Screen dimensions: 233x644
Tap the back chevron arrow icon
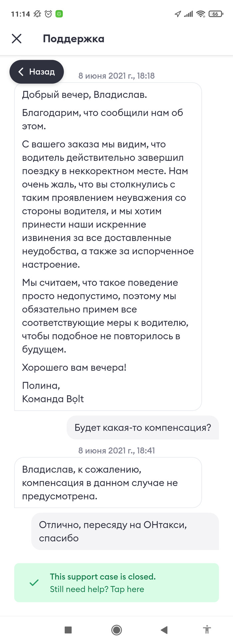tap(21, 72)
